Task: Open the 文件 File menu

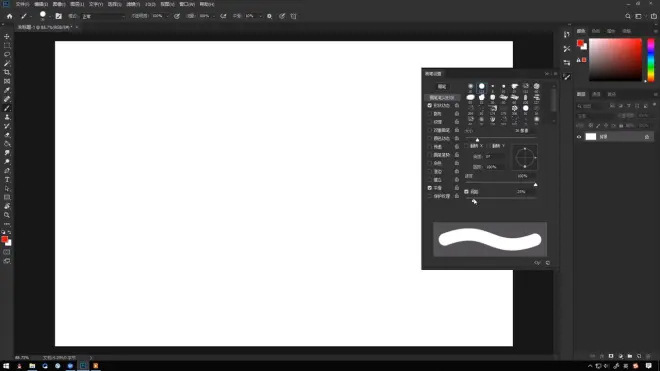Action: point(22,4)
